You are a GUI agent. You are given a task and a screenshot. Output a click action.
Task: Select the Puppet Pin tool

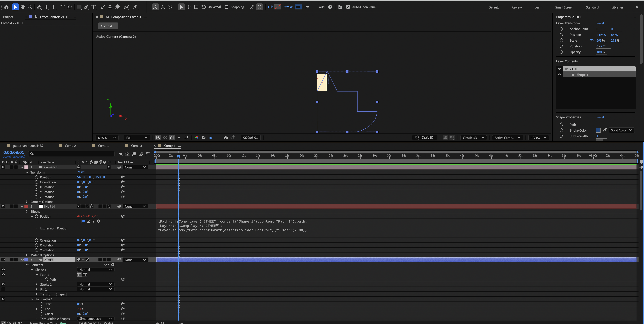coord(135,7)
